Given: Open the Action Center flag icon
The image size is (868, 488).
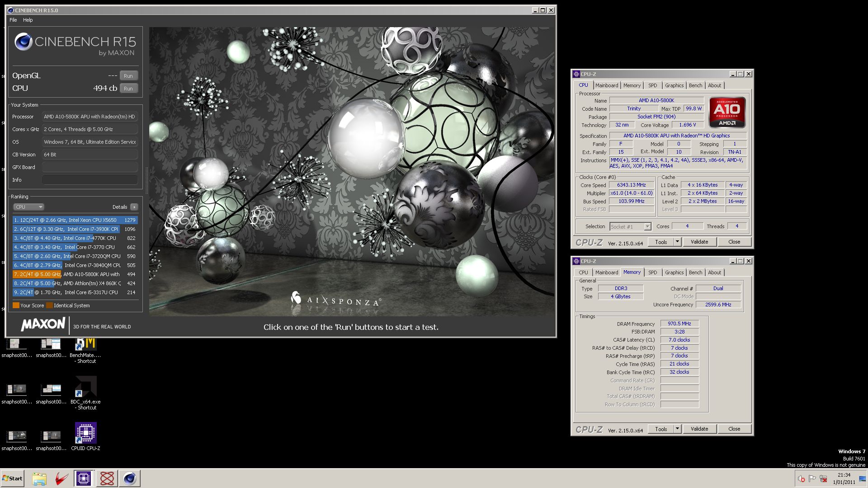Looking at the screenshot, I should (x=812, y=479).
